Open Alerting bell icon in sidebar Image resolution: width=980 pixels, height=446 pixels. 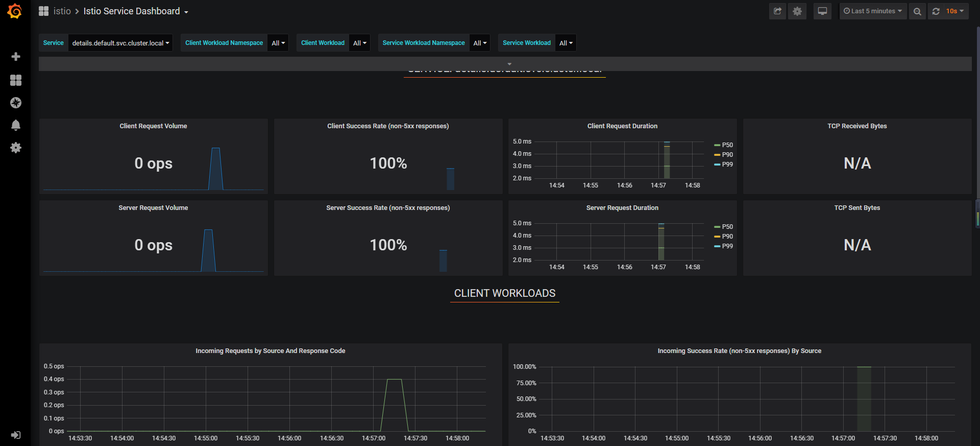pos(16,125)
